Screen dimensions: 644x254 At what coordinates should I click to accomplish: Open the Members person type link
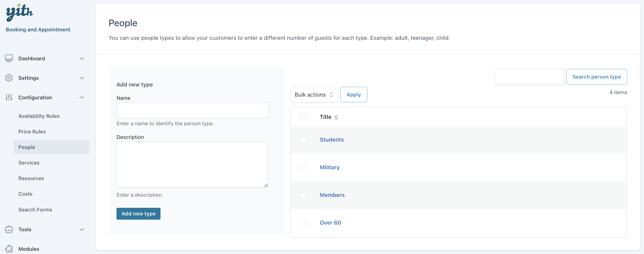[332, 195]
